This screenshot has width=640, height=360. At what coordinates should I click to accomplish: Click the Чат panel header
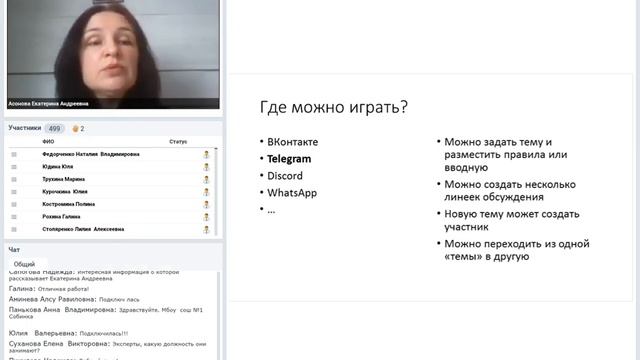[14, 249]
